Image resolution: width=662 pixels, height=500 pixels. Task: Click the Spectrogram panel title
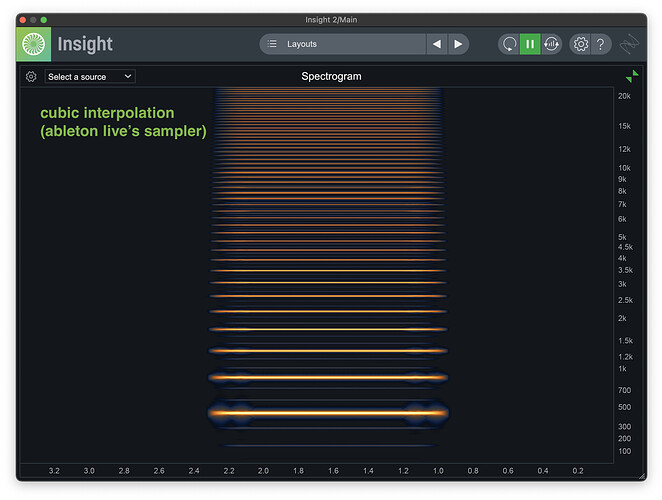[x=331, y=76]
